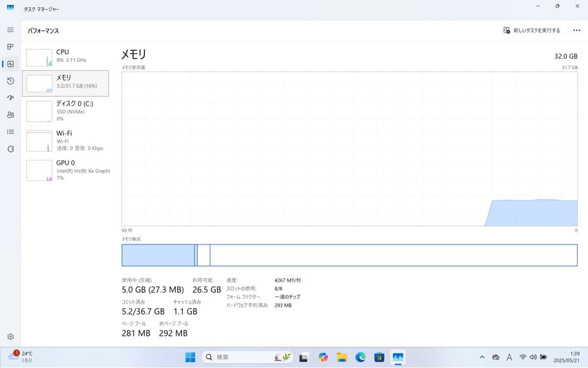Open the Startup apps page
The width and height of the screenshot is (588, 368).
(10, 97)
